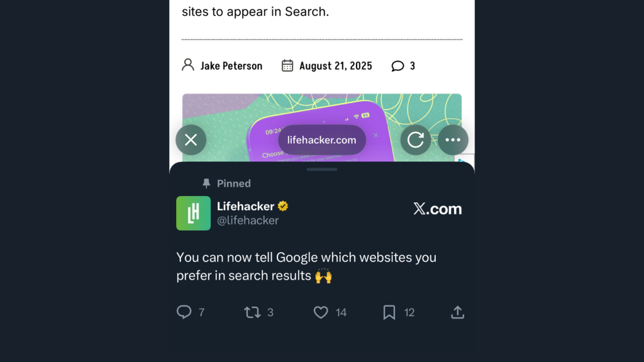Screen dimensions: 644x362
Task: Click the Jake Peterson author link
Action: coord(231,66)
